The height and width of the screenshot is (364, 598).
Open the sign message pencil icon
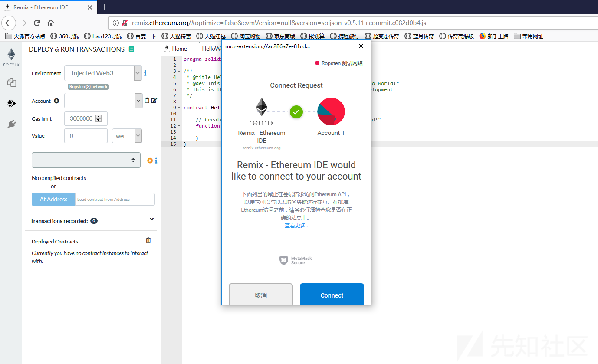[x=153, y=100]
